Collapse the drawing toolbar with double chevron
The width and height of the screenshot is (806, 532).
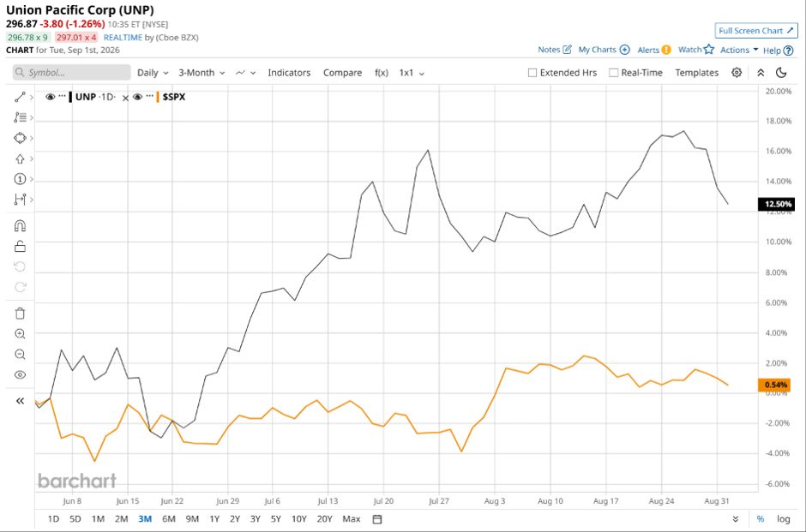click(x=20, y=401)
